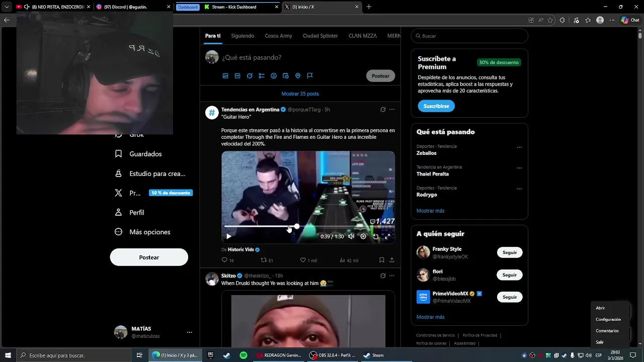Open Grok explanation on Skitzo post

(383, 276)
